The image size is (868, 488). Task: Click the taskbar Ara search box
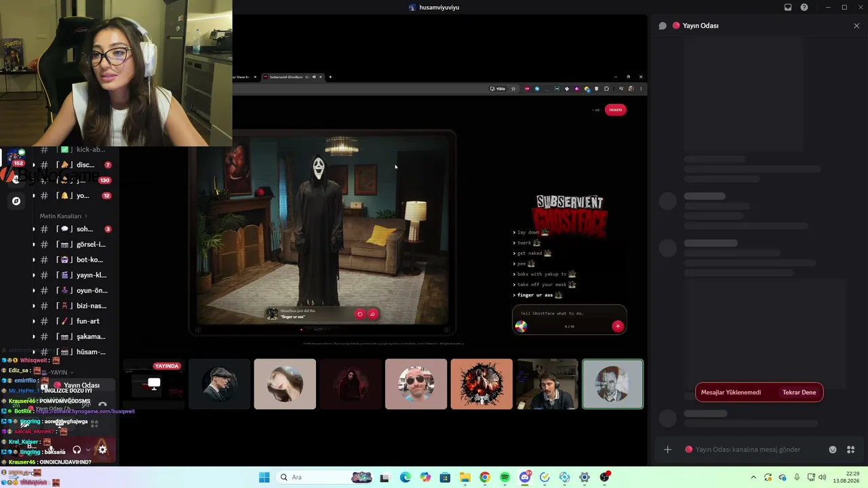(325, 477)
